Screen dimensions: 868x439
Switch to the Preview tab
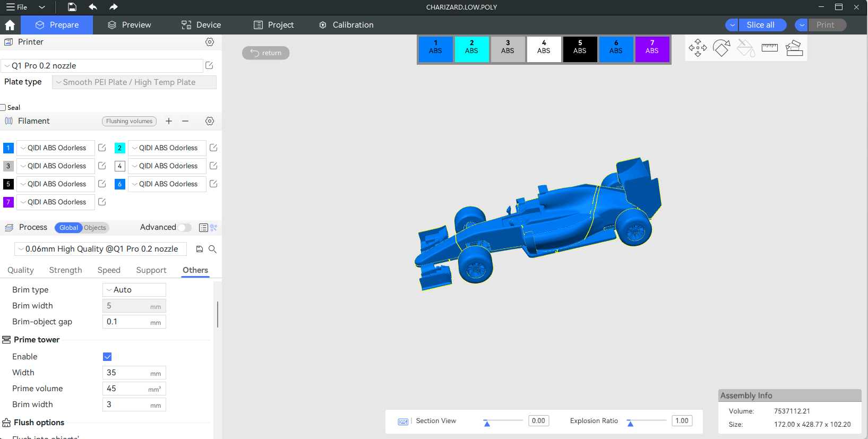click(129, 25)
